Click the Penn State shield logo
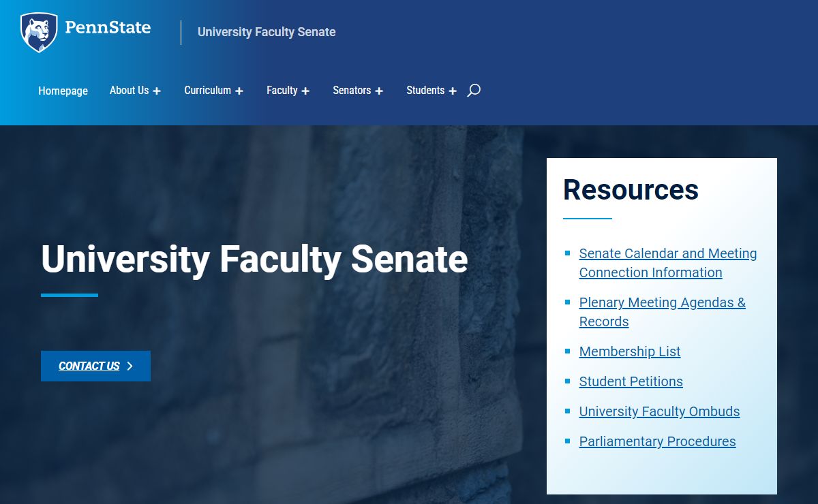 [x=39, y=32]
